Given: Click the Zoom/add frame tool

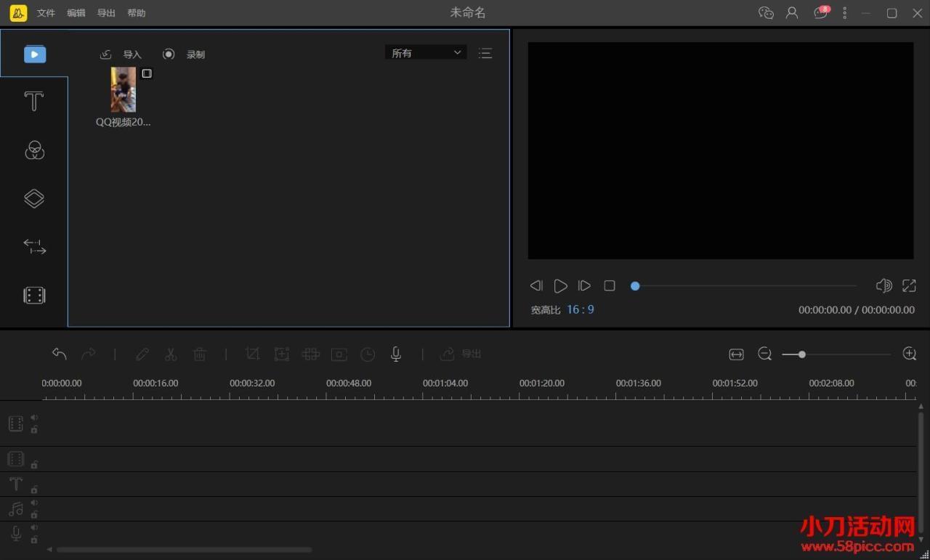Looking at the screenshot, I should (x=282, y=354).
